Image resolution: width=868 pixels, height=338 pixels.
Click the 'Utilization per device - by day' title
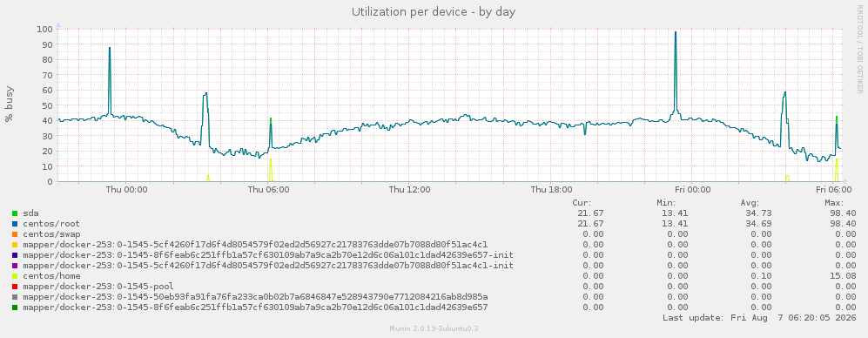tap(434, 12)
